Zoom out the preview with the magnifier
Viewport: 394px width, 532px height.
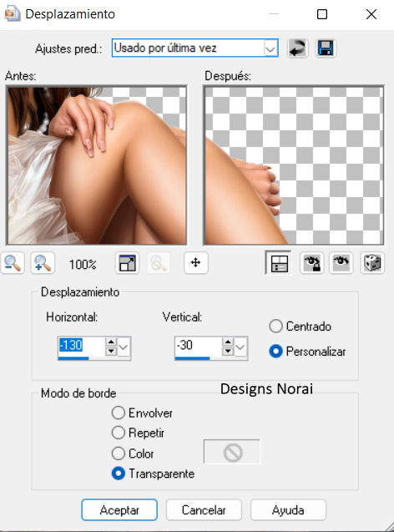tap(13, 263)
